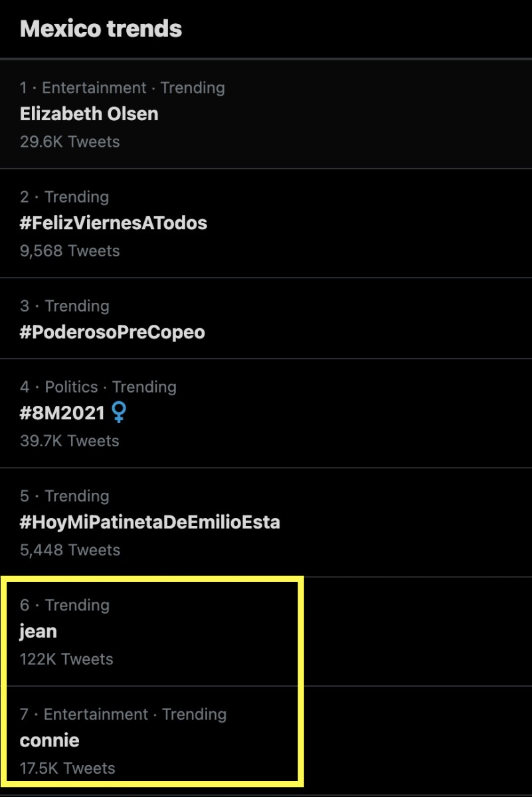Screen dimensions: 532x797
Task: Click the blue female symbol emoji
Action: point(118,413)
